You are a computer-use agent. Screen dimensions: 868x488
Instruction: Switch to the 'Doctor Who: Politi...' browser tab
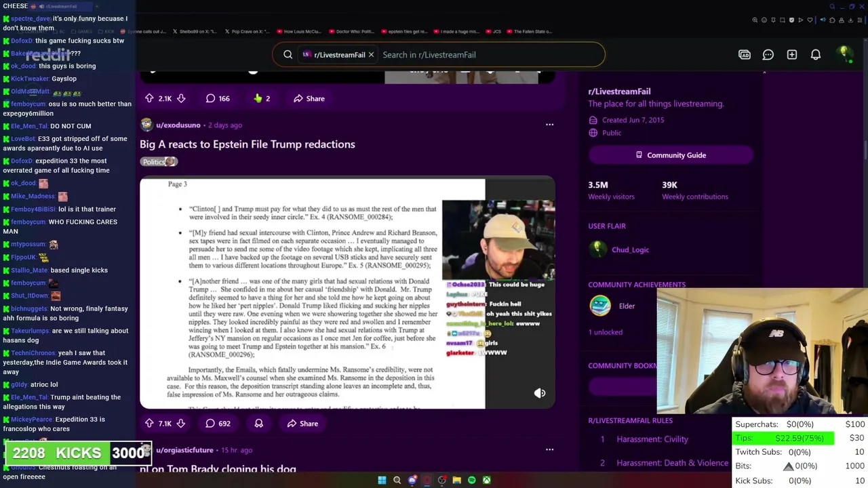pyautogui.click(x=351, y=31)
